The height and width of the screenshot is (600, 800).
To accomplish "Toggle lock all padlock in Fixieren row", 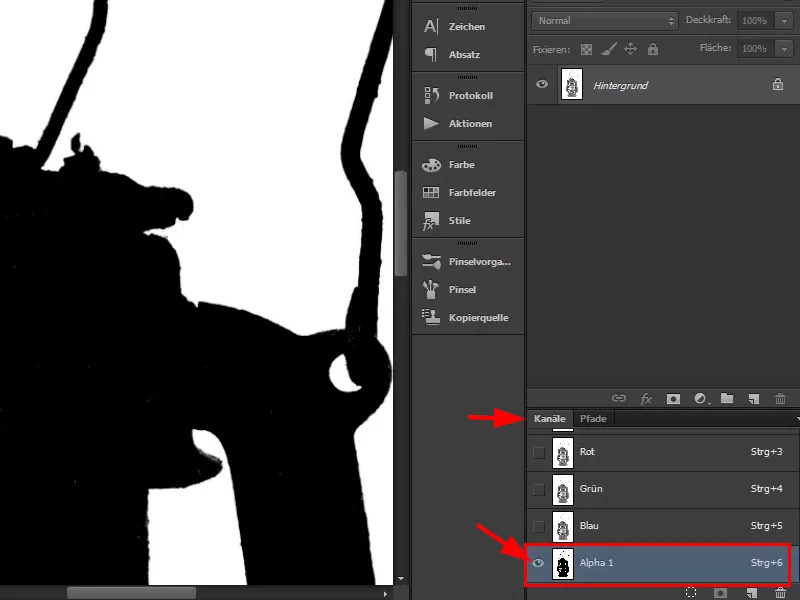I will point(653,49).
